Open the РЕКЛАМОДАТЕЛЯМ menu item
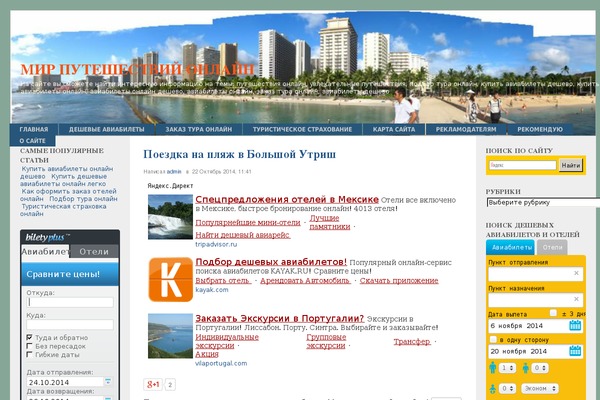This screenshot has width=600, height=400. pyautogui.click(x=466, y=129)
